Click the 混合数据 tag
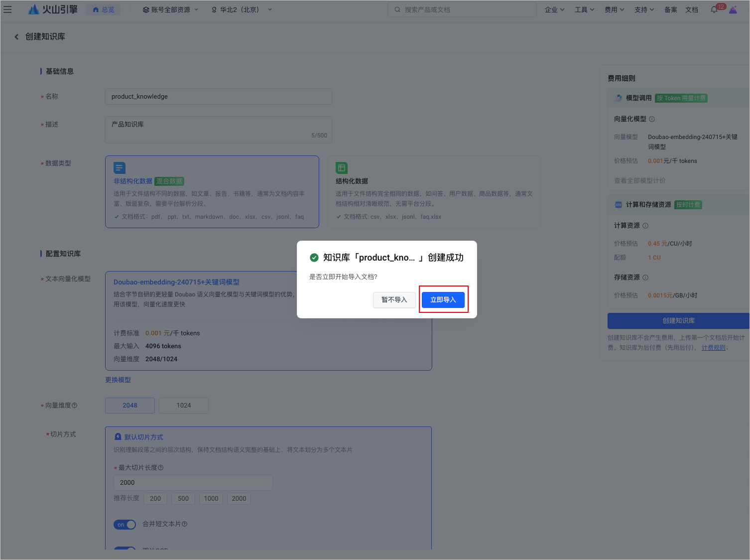 pos(169,181)
